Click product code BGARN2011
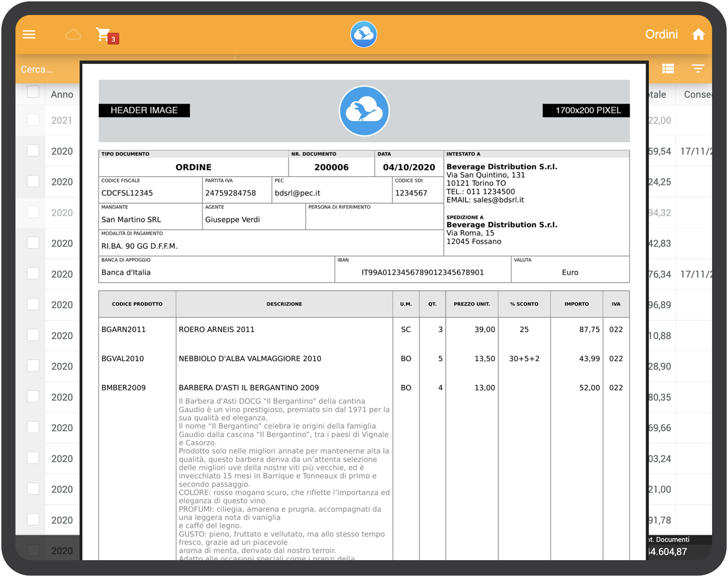Screen dimensions: 728x577 124,329
